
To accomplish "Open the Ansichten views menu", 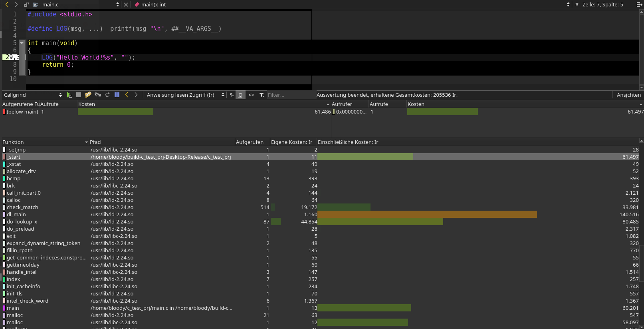I will (x=628, y=95).
